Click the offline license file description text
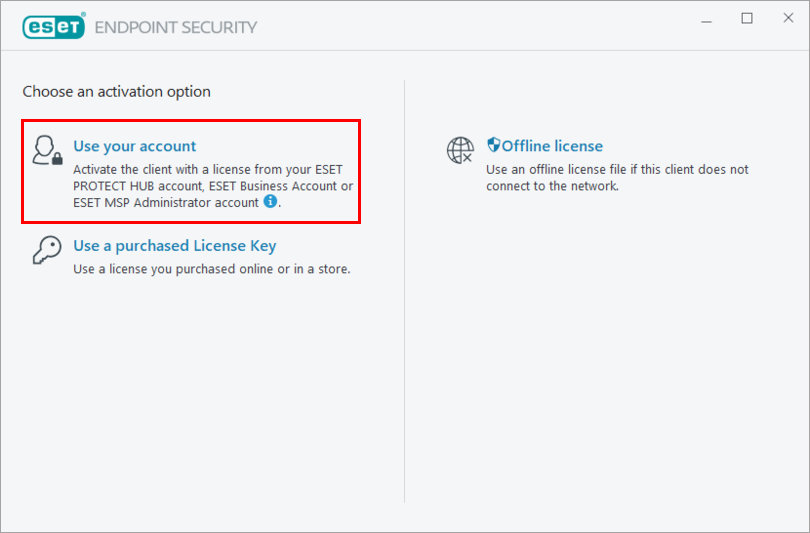810x533 pixels. tap(617, 177)
